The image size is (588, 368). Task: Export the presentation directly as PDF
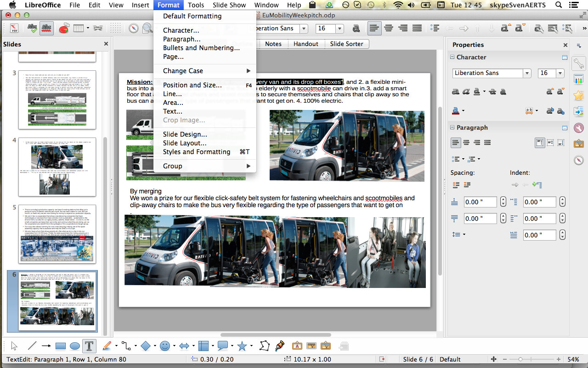click(15, 28)
